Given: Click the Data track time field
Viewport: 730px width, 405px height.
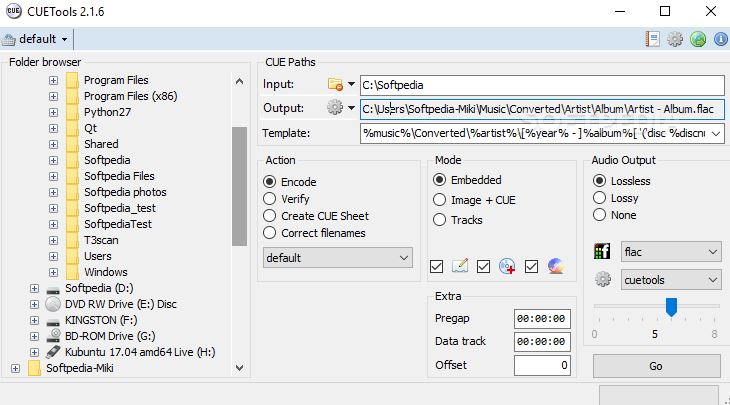Looking at the screenshot, I should click(542, 342).
